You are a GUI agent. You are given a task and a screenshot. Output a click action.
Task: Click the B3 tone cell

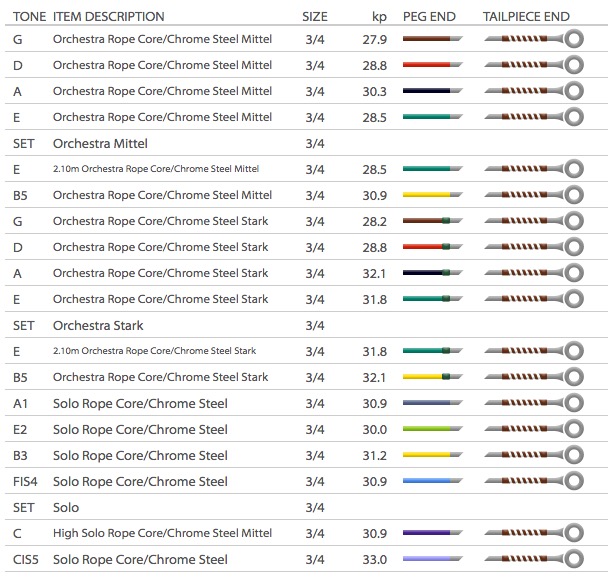coord(20,456)
